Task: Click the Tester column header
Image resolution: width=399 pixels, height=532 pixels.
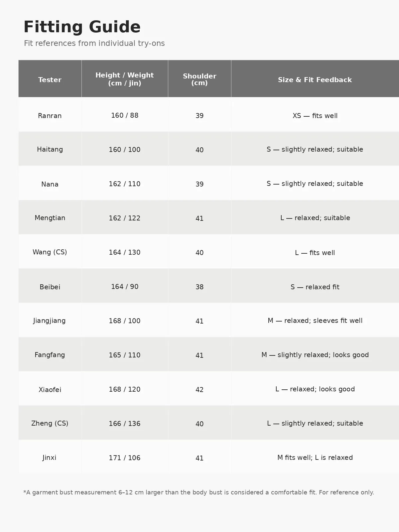Action: [50, 80]
